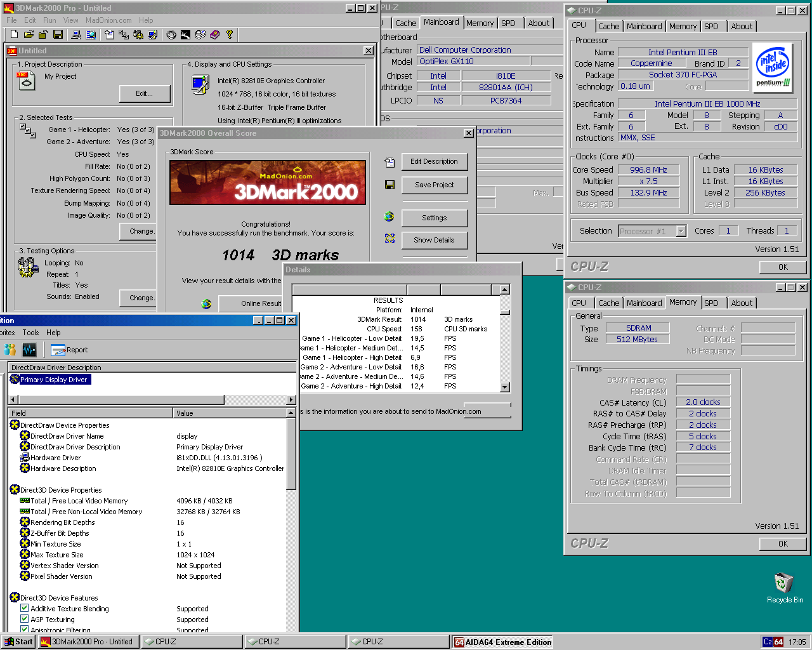Click the Max Texture Size row
Viewport: 812px width, 650px height.
point(152,555)
